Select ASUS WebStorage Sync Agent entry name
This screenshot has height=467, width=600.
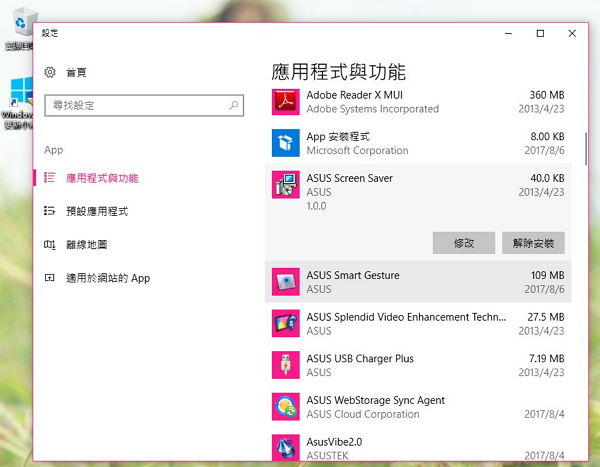376,400
